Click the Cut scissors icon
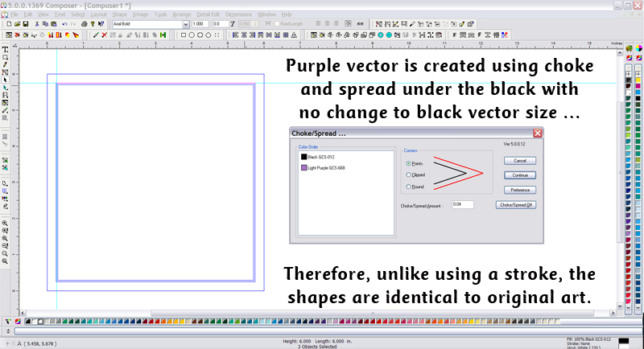644x349 pixels. click(x=37, y=24)
